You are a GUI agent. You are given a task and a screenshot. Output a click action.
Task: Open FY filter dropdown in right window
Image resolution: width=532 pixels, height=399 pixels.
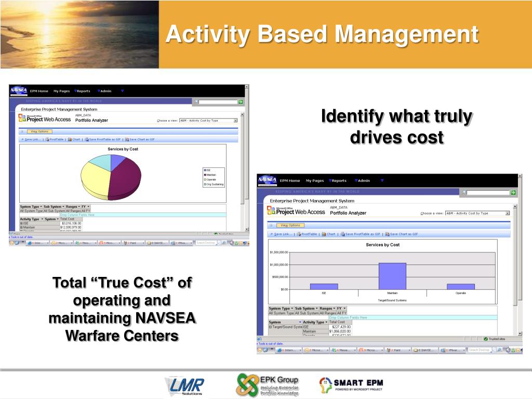344,309
